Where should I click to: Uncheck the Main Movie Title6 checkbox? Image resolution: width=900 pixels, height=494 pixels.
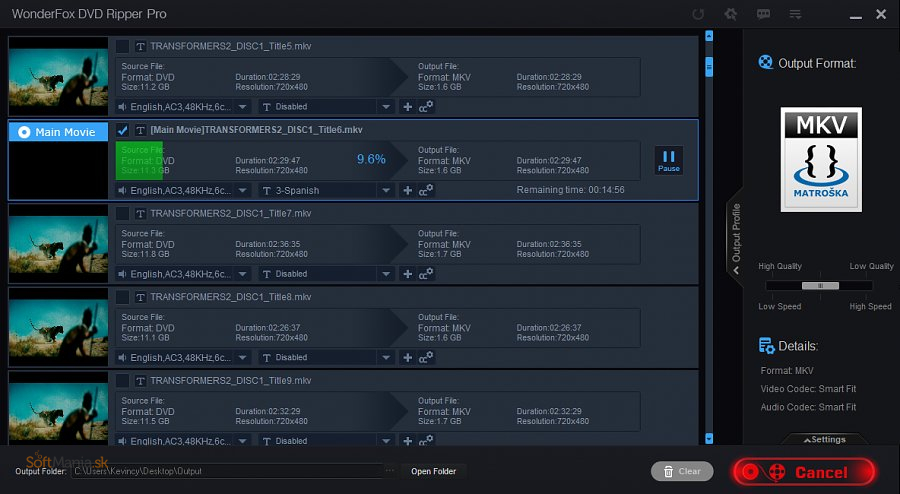(x=122, y=130)
